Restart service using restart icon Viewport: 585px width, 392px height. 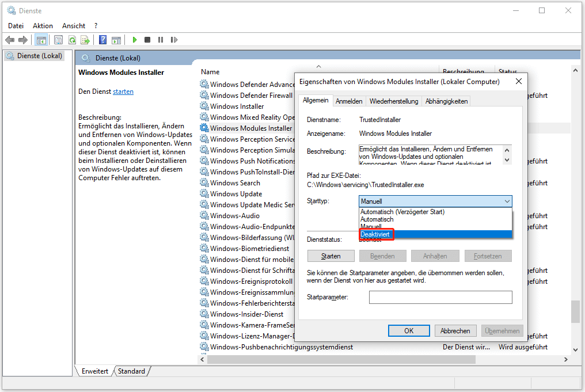[x=174, y=40]
